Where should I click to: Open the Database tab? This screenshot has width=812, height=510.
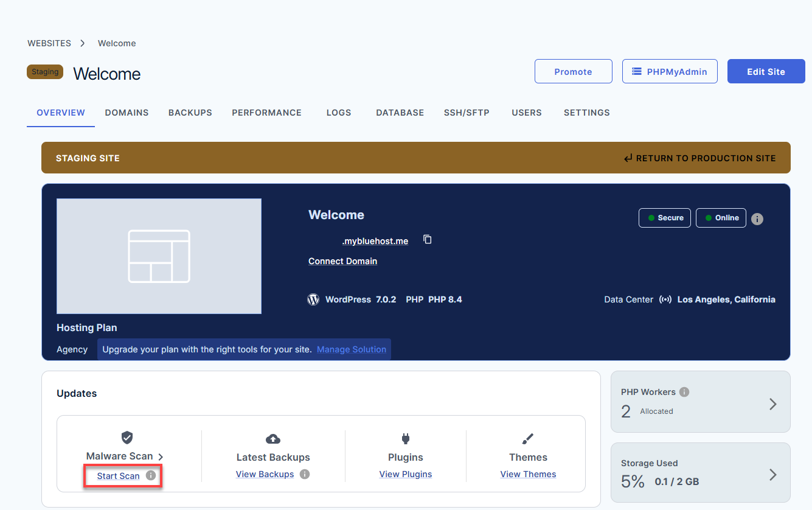click(x=400, y=113)
